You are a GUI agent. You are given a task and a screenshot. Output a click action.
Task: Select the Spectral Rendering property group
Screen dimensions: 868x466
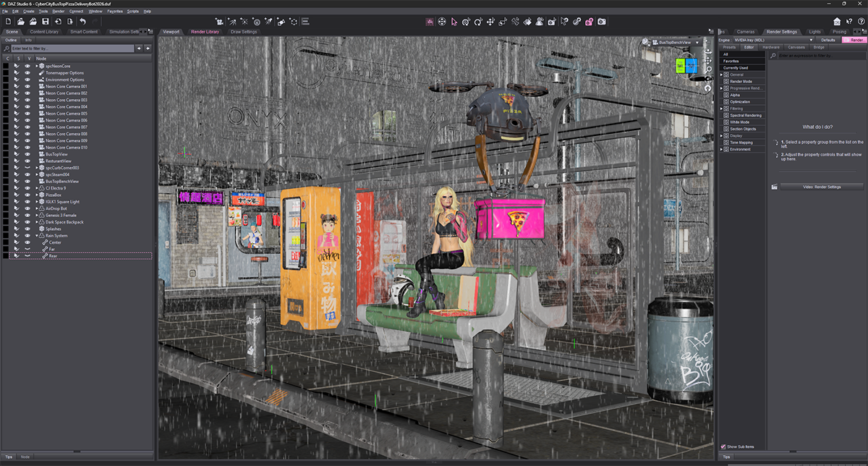746,115
